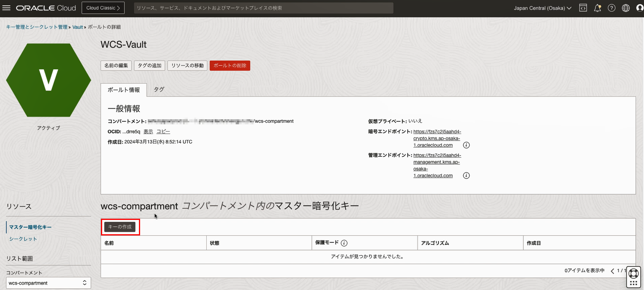Click the green Vault hexagon icon
The width and height of the screenshot is (644, 290).
point(49,80)
